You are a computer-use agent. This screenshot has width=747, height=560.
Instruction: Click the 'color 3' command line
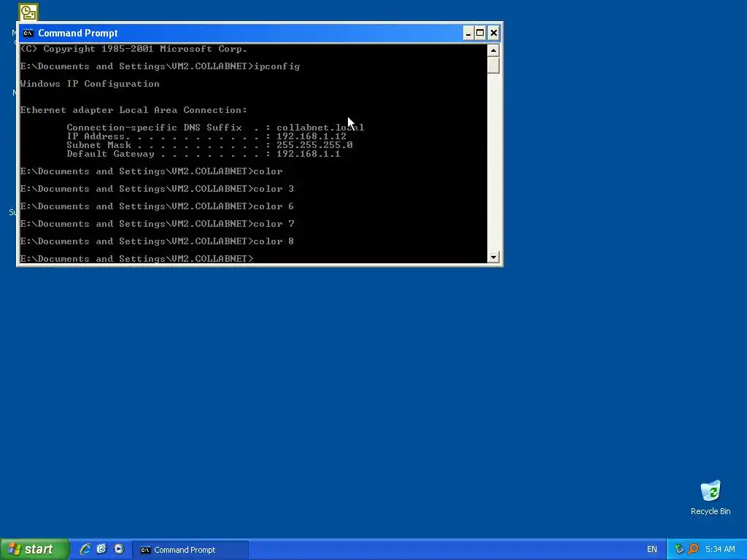click(x=158, y=189)
